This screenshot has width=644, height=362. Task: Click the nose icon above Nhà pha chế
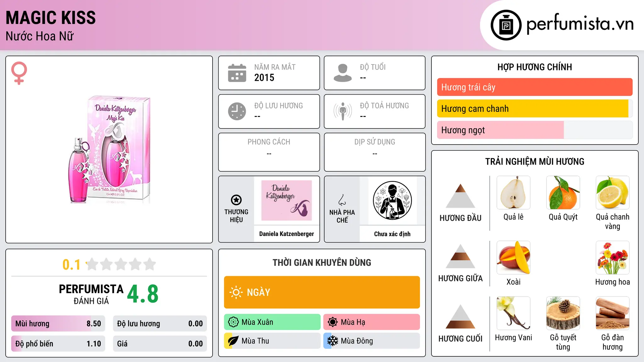(342, 200)
